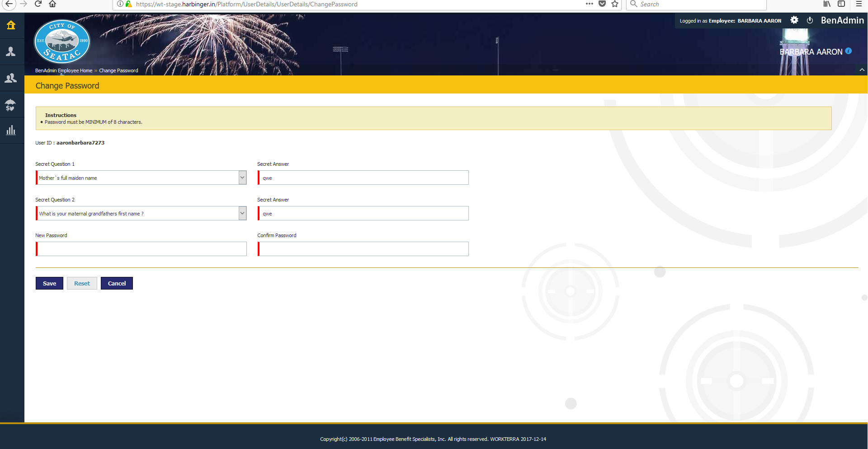Viewport: 868px width, 449px height.
Task: Select the employee profile icon in sidebar
Action: click(x=11, y=51)
